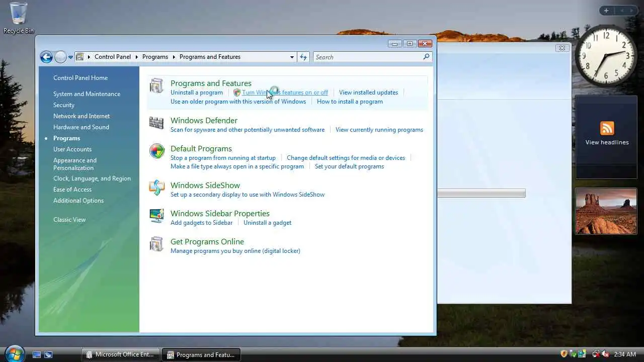Click the Programs breadcrumb
Screen dimensions: 644x362
(x=155, y=57)
